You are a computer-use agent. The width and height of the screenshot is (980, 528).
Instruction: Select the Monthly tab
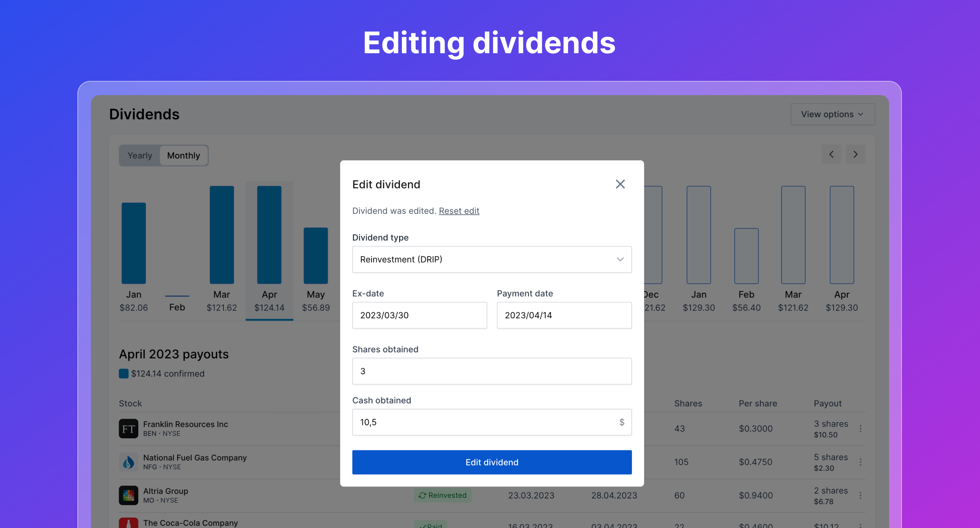click(183, 155)
